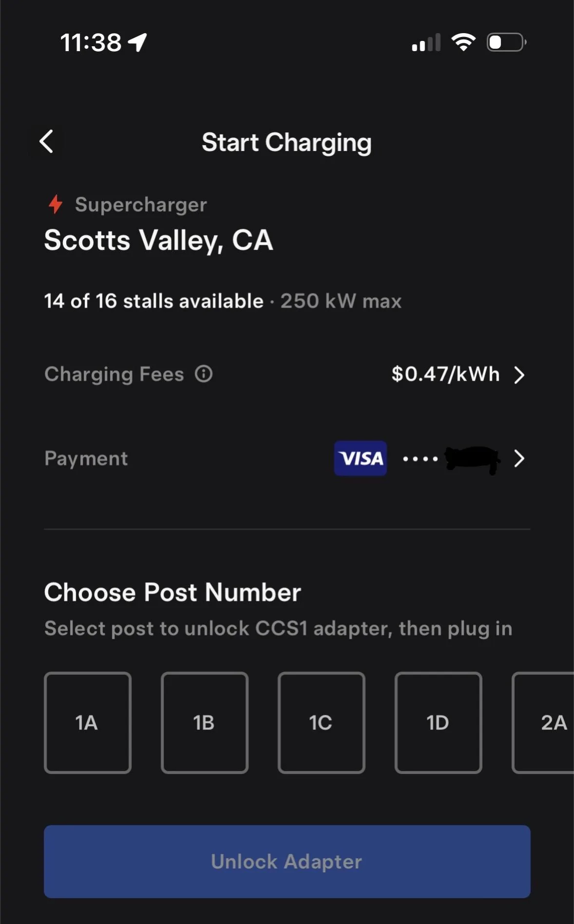The height and width of the screenshot is (924, 574).
Task: Expand charging fees details chevron
Action: (x=519, y=375)
